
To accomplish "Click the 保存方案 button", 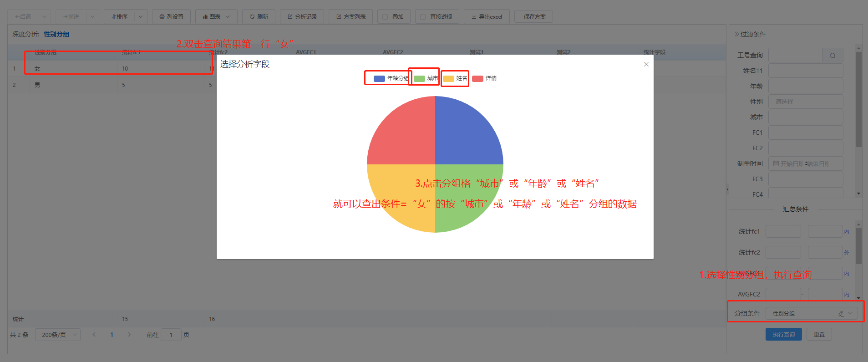I will pos(534,17).
